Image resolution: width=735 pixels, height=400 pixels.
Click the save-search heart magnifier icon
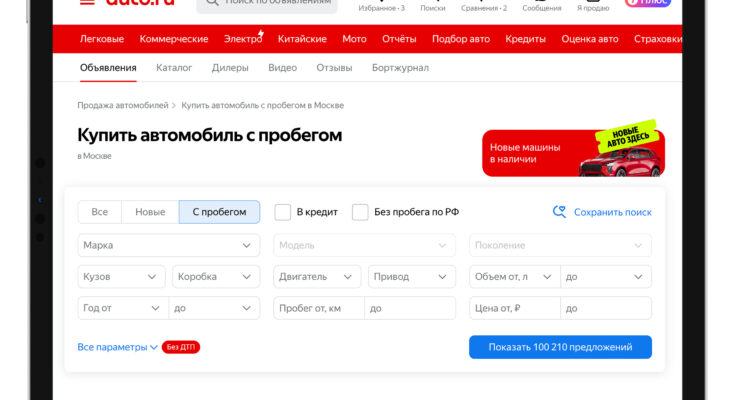coord(559,212)
